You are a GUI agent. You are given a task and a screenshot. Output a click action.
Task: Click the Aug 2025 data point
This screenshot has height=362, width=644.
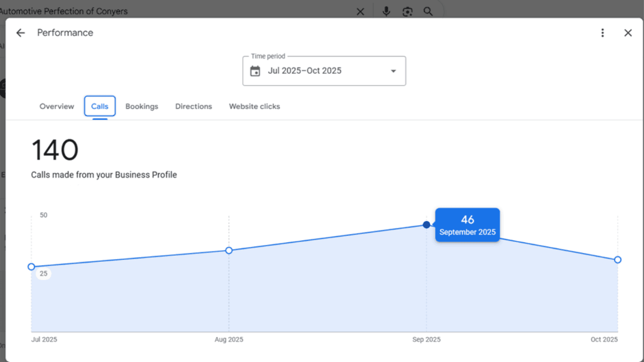[229, 250]
